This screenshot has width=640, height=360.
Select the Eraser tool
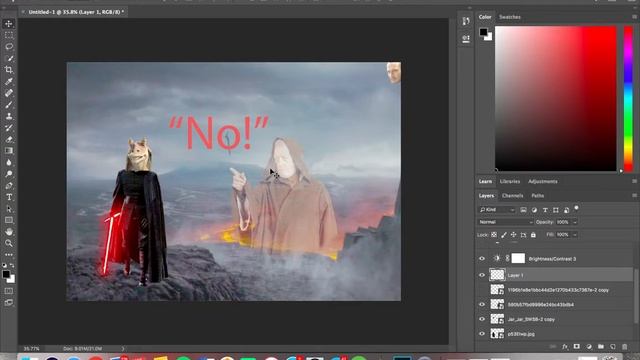pyautogui.click(x=9, y=139)
